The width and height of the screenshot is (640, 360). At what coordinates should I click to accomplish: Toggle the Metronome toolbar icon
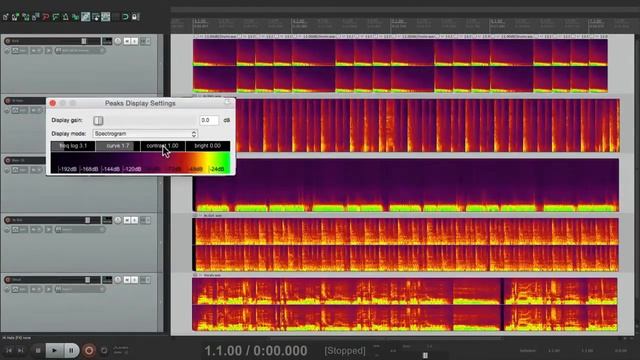coord(65,17)
